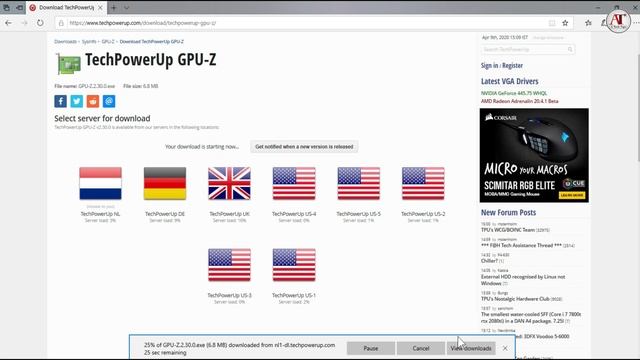This screenshot has height=360, width=640.
Task: Open the New Forum Posts heading
Action: point(508,212)
